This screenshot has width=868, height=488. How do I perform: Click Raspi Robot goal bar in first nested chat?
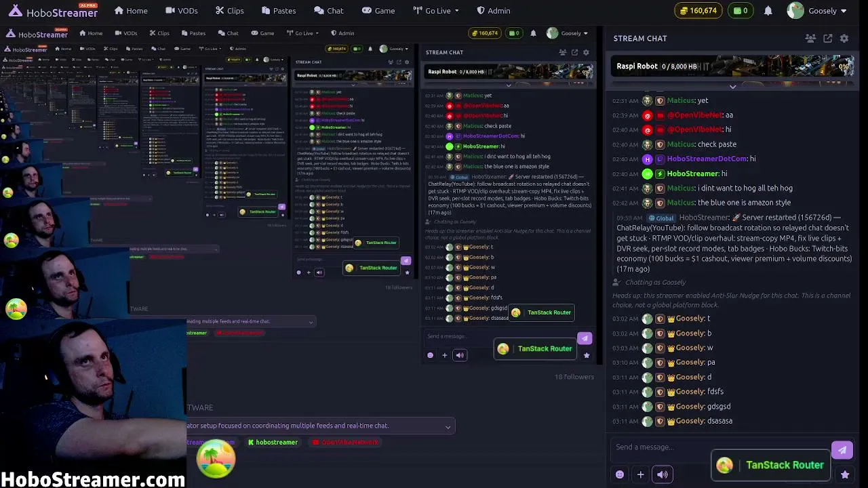click(508, 72)
